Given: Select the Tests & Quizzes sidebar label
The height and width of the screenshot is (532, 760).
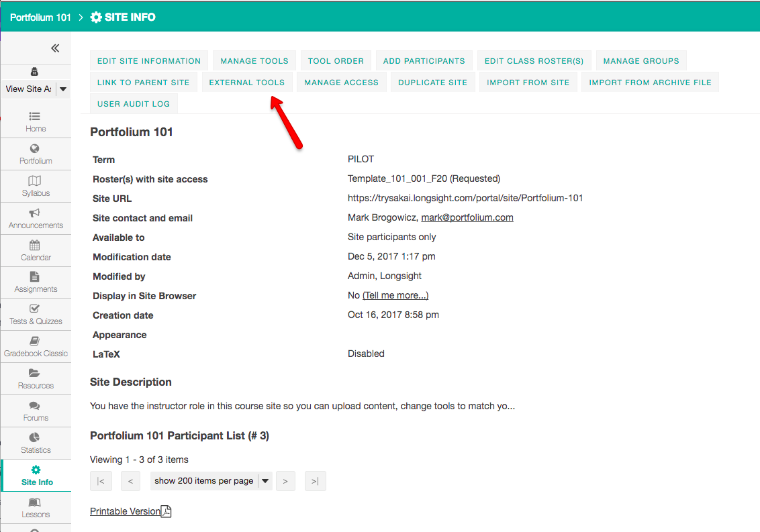Looking at the screenshot, I should tap(36, 321).
